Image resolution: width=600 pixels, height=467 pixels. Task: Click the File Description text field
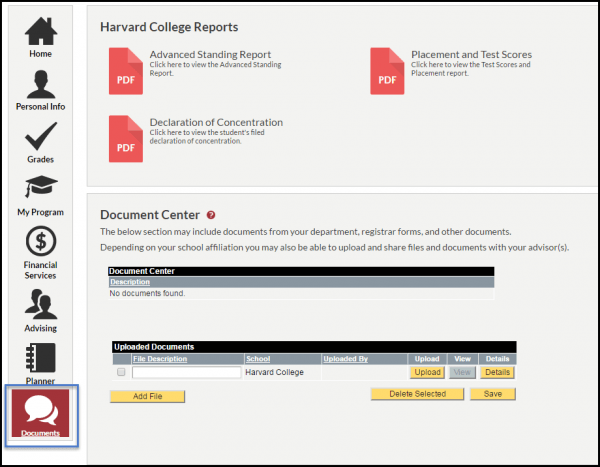coord(186,372)
